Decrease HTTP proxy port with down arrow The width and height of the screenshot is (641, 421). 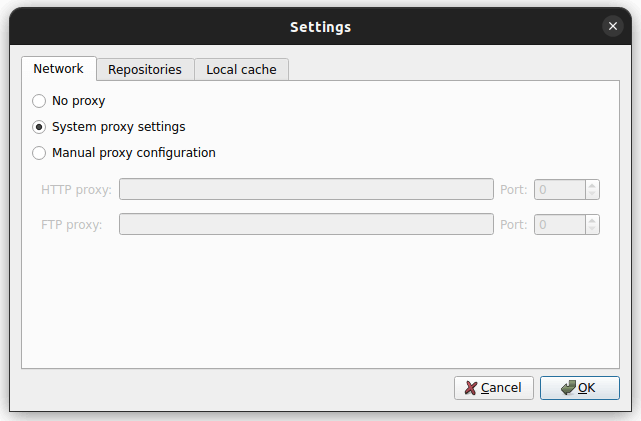tap(593, 195)
